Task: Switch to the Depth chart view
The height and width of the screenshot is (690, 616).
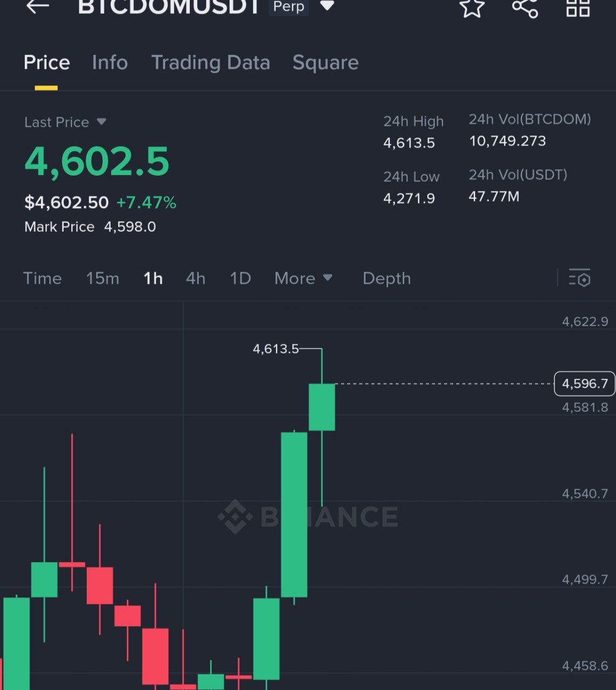Action: pyautogui.click(x=387, y=278)
